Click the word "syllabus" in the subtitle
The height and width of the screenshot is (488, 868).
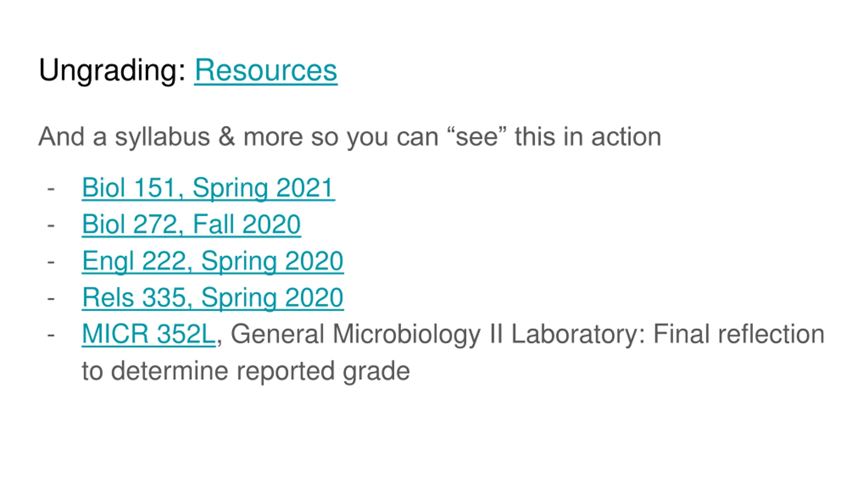tap(162, 137)
